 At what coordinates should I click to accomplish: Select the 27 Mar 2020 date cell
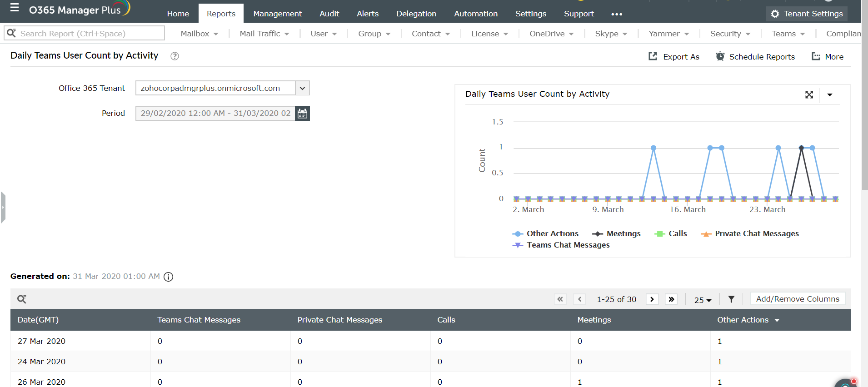[41, 341]
